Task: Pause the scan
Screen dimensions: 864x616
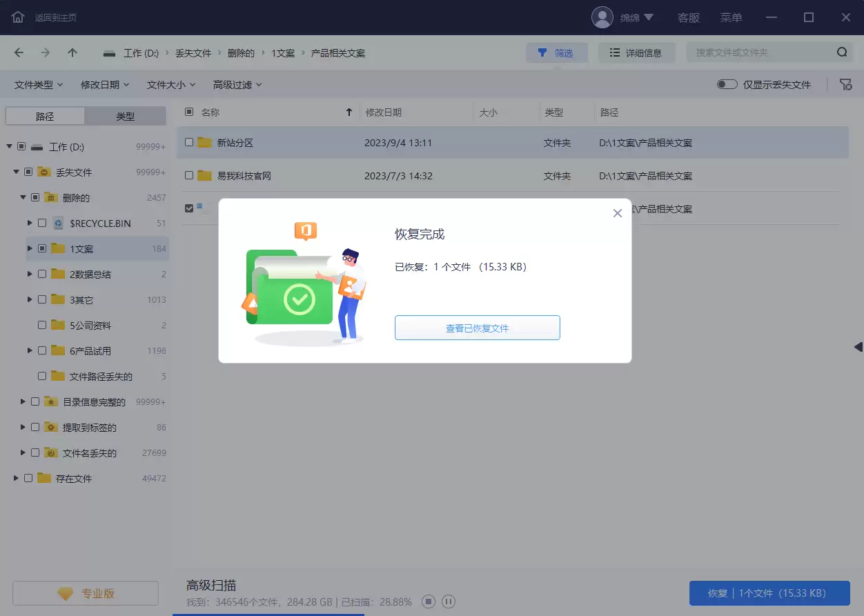Action: coord(449,602)
